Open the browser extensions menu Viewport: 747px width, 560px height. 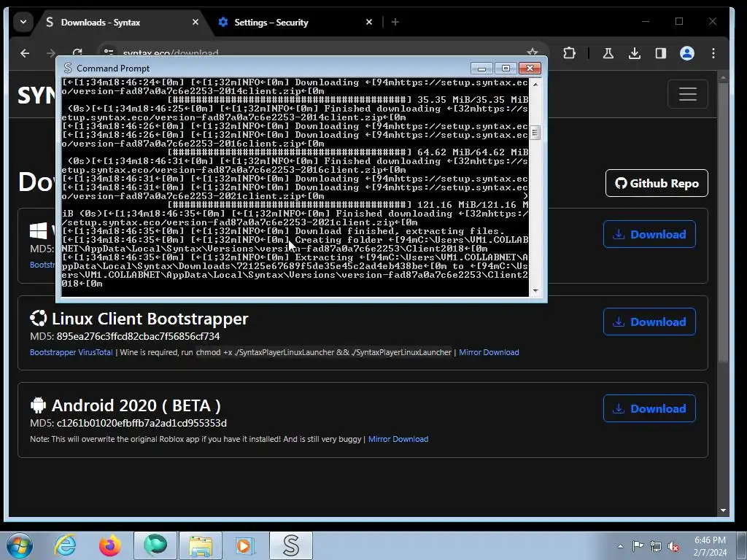(569, 53)
